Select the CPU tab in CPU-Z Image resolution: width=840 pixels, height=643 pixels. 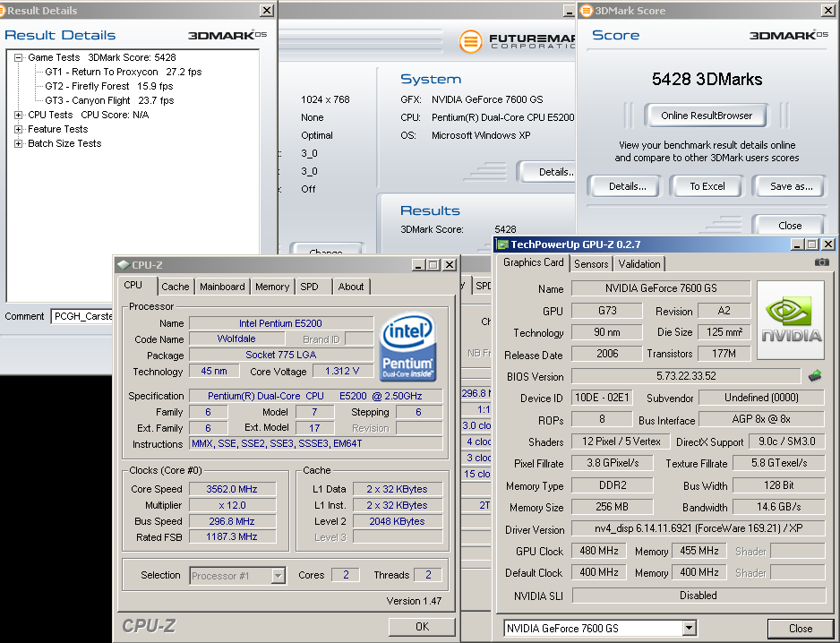pos(133,285)
